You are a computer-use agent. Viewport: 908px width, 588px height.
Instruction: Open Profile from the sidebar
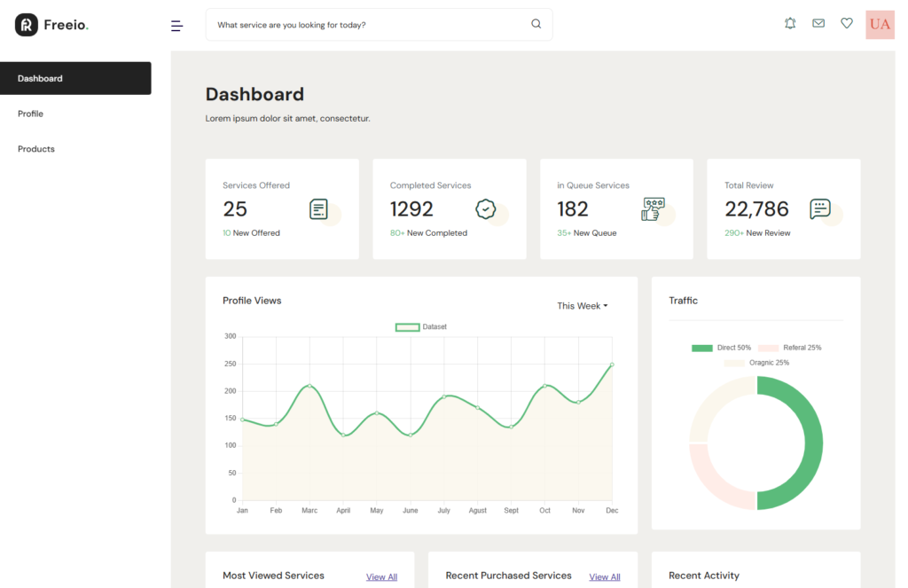click(x=31, y=114)
